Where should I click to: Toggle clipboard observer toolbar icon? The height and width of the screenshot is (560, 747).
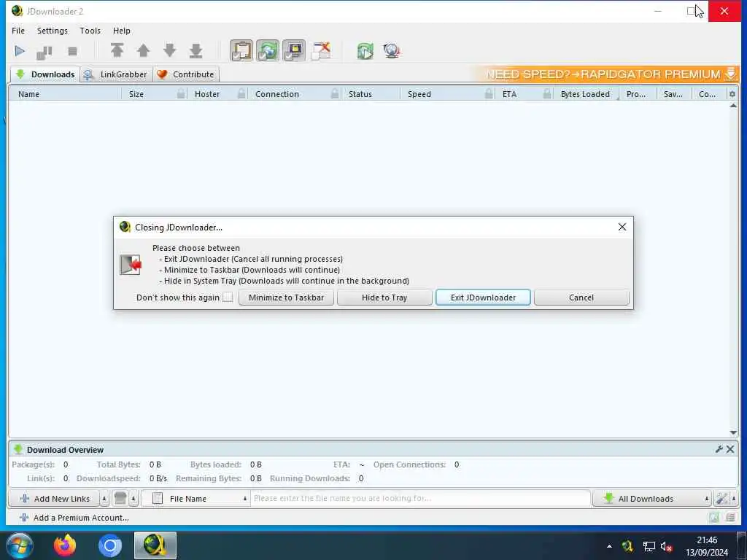[x=241, y=50]
